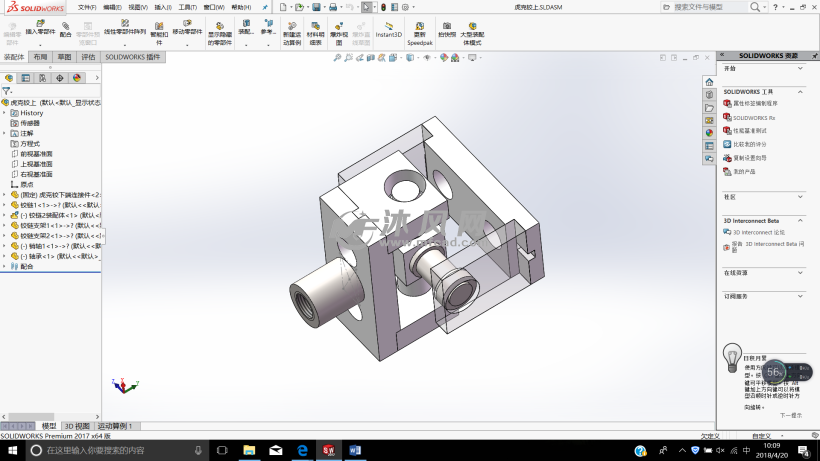
Task: Click the Bill of Materials (材料明细表) tool
Action: pos(315,33)
